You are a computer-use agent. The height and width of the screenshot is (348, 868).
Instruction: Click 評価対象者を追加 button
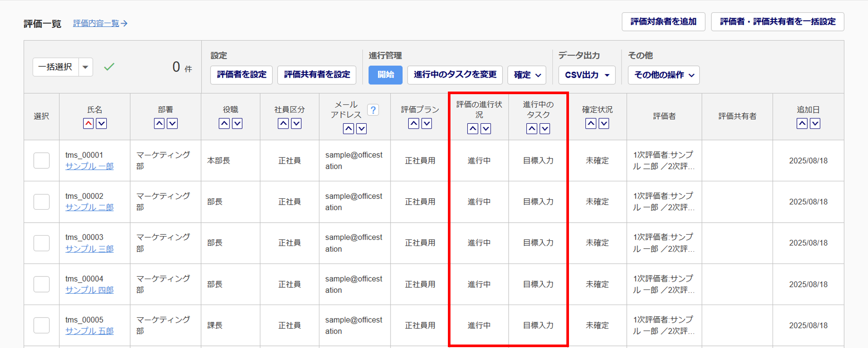point(663,22)
